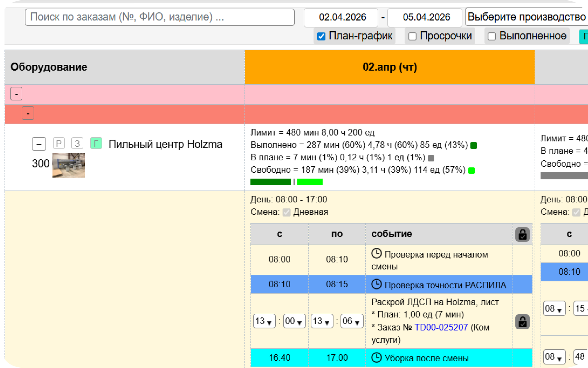The height and width of the screenshot is (368, 588).
Task: Click the Р icon beside Пильный центр Holzma
Action: (x=59, y=143)
